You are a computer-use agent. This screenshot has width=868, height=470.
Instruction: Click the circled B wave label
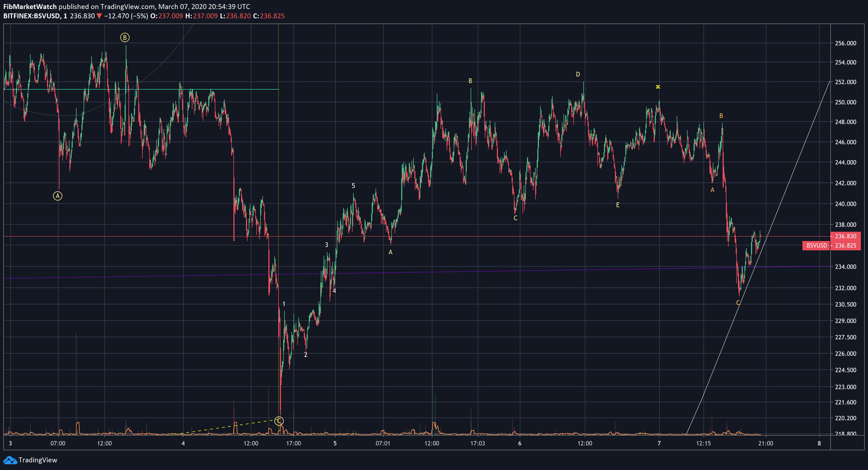125,37
